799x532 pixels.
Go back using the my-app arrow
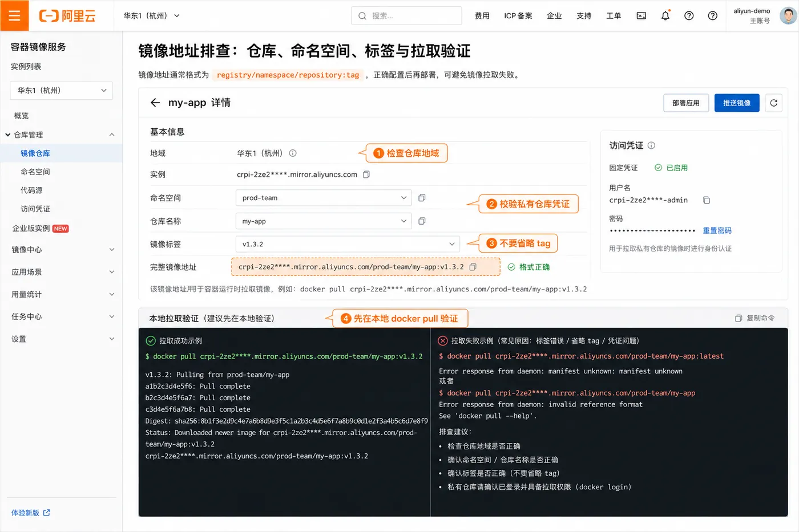155,103
